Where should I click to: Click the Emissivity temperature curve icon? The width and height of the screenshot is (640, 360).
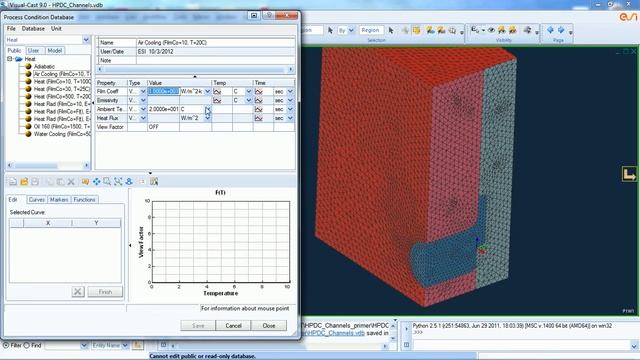point(217,100)
